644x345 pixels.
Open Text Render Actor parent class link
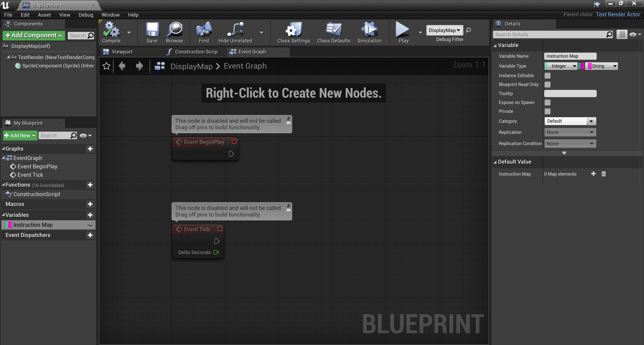[x=618, y=14]
